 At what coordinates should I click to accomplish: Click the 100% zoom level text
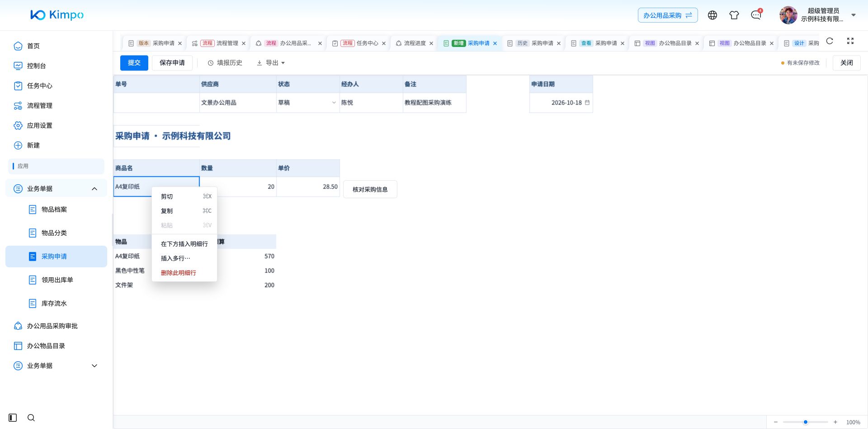[x=853, y=422]
